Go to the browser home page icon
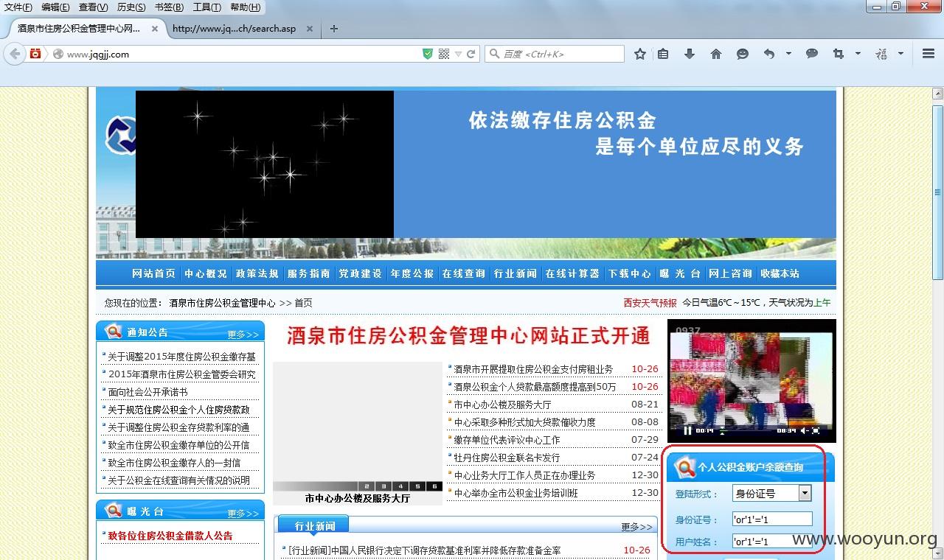The width and height of the screenshot is (944, 560). [x=716, y=54]
